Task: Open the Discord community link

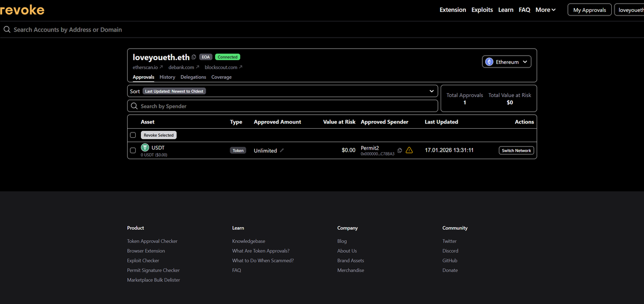Action: [x=450, y=251]
